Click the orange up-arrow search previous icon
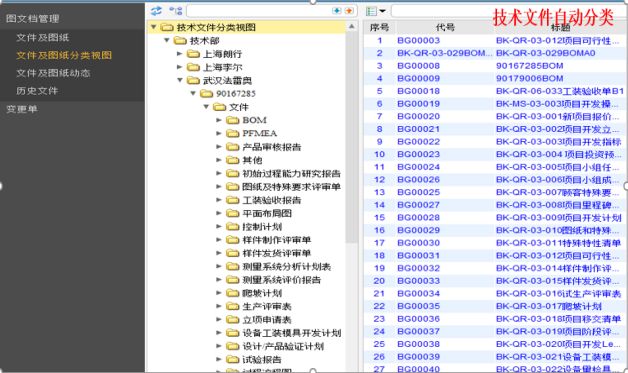628x373 pixels. pyautogui.click(x=349, y=11)
